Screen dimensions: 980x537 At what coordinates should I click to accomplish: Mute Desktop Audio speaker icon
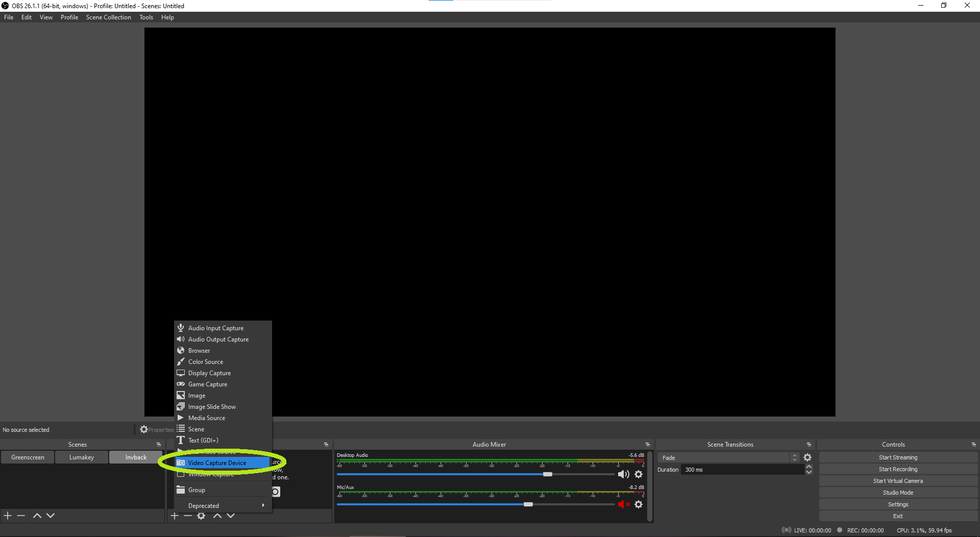[623, 474]
